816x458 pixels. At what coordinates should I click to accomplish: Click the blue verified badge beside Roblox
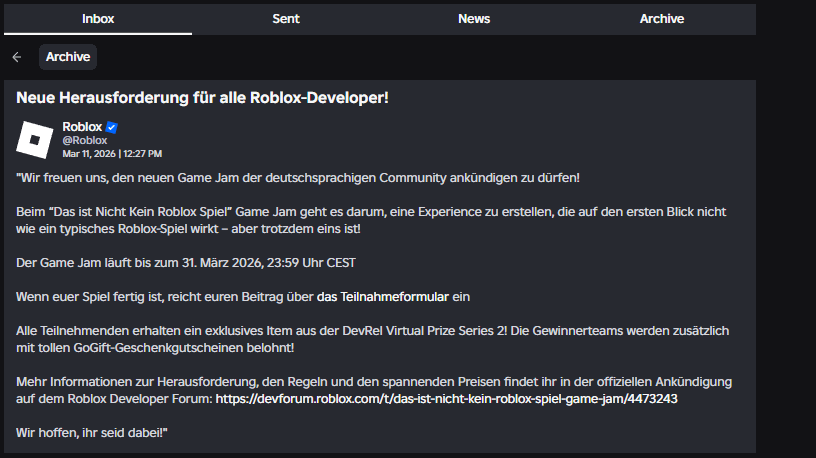(x=112, y=127)
